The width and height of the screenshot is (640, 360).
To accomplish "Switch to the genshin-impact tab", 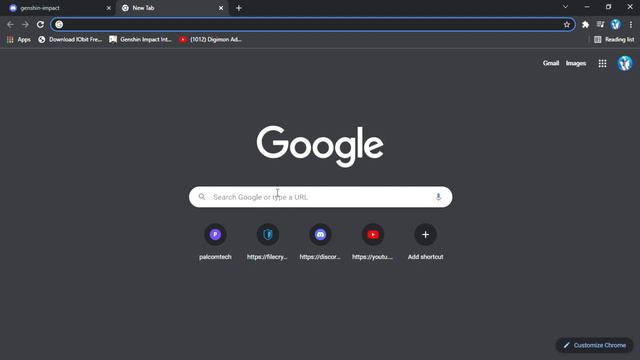I will pos(57,8).
